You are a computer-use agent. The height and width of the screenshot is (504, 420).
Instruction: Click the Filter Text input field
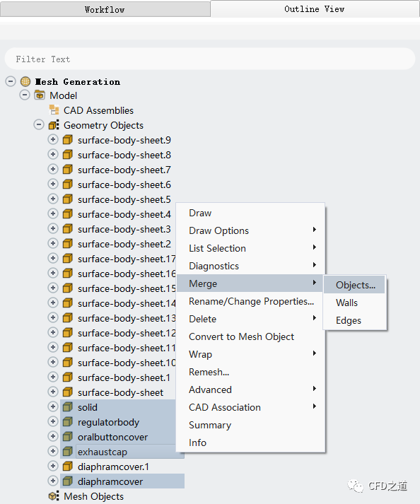(x=210, y=59)
